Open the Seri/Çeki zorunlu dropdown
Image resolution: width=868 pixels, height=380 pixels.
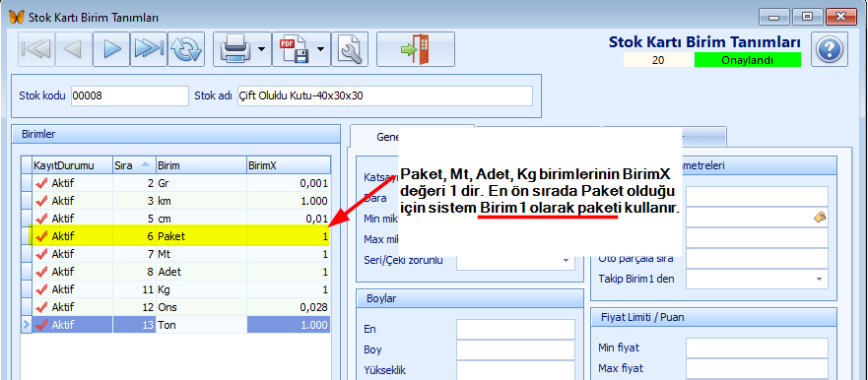566,260
